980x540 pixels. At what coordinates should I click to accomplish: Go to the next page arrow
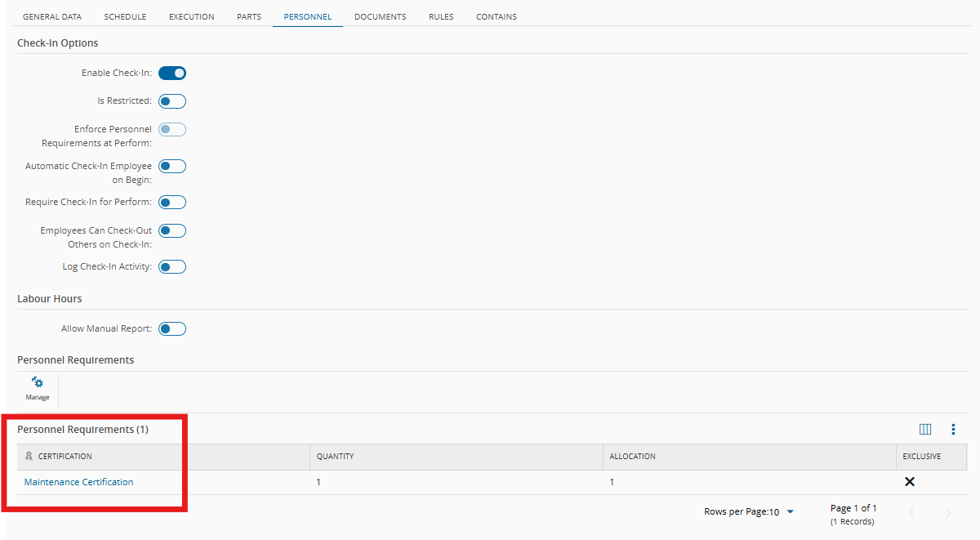tap(947, 513)
